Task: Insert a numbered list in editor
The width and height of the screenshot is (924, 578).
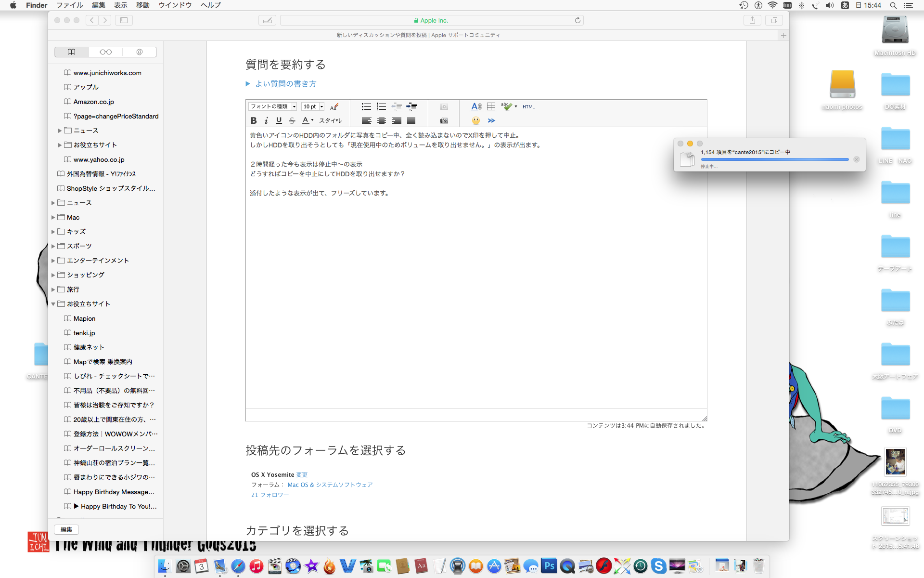Action: click(381, 106)
